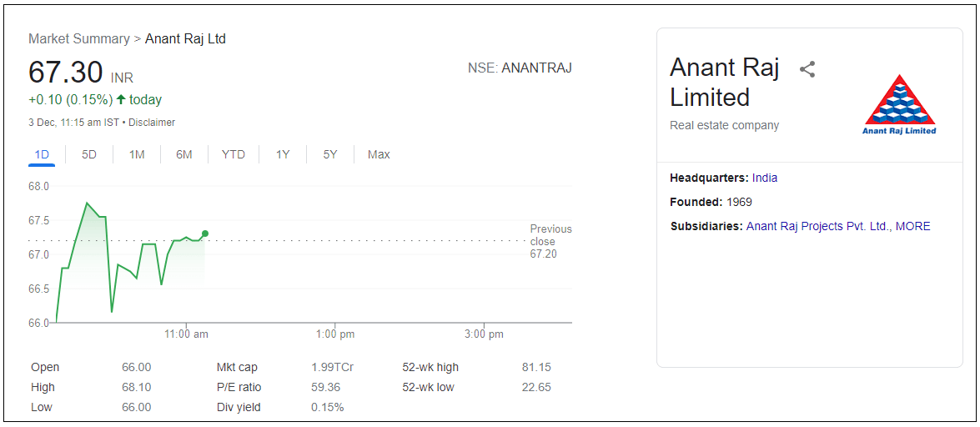Viewport: 980px width, 427px height.
Task: Open Anant Raj Projects Pvt. Ltd. link
Action: (817, 226)
